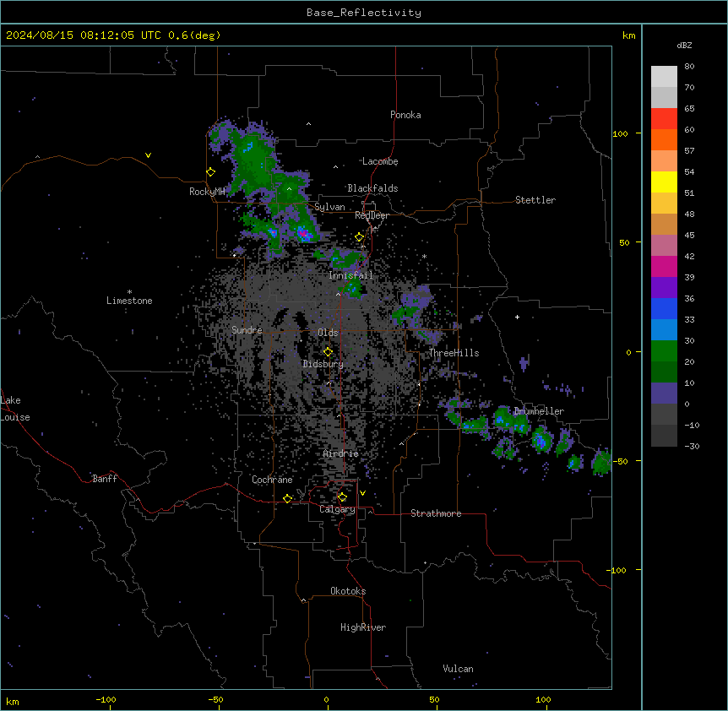Screen dimensions: 728x711
Task: Click the yellow diamond marker above Calgary label
Action: (342, 497)
